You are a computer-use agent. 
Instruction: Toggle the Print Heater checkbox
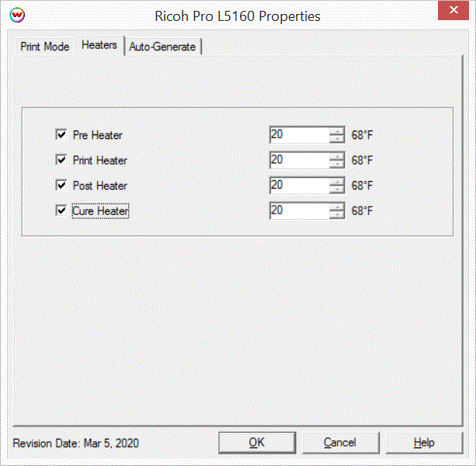point(61,160)
